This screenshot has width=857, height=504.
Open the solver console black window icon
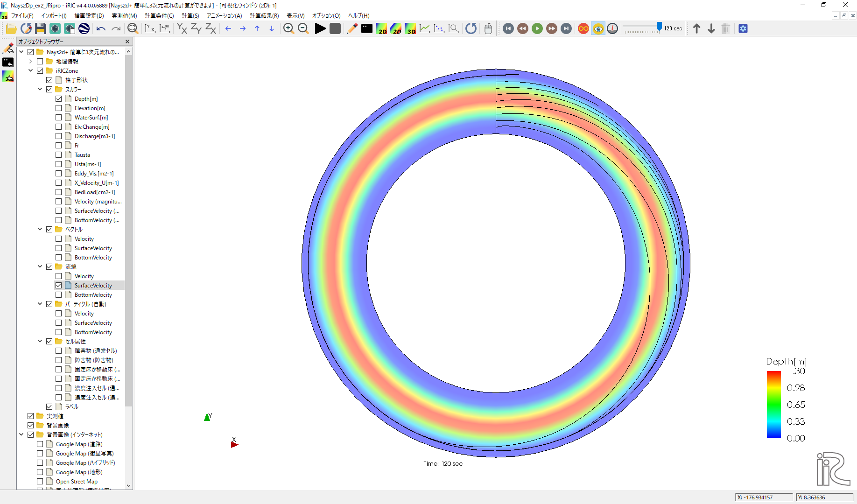pyautogui.click(x=367, y=29)
